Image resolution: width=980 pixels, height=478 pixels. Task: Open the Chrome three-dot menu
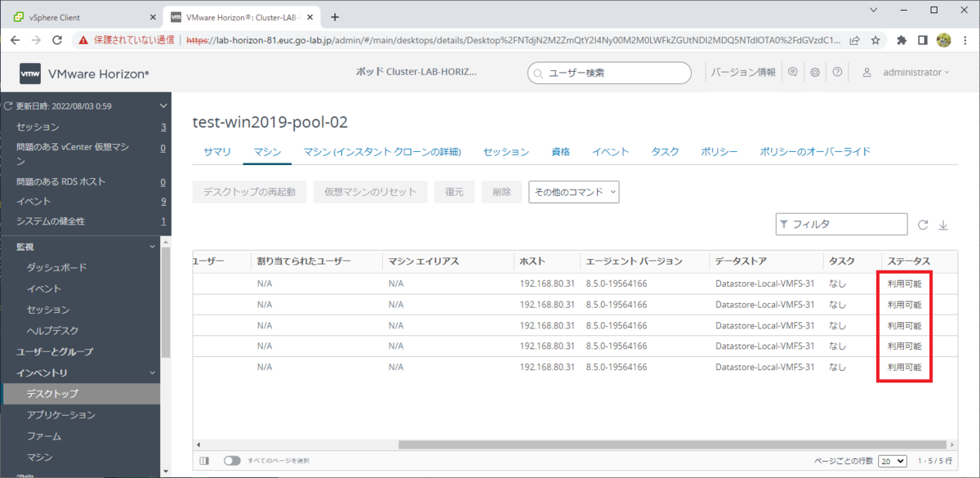(x=964, y=39)
